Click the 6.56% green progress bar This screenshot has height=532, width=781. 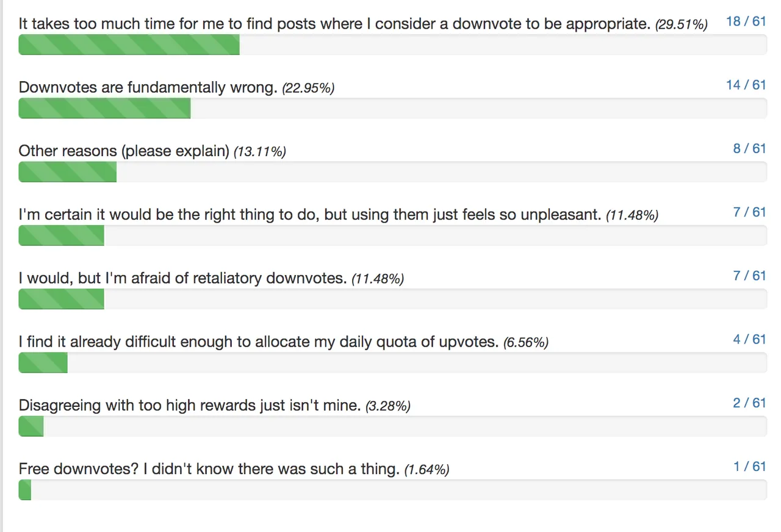click(43, 363)
